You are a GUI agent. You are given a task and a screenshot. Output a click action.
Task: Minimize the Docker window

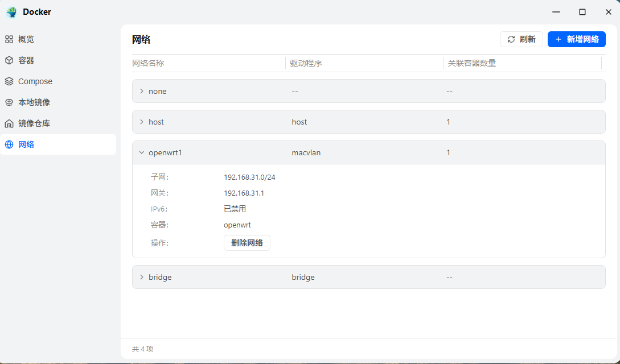(556, 12)
